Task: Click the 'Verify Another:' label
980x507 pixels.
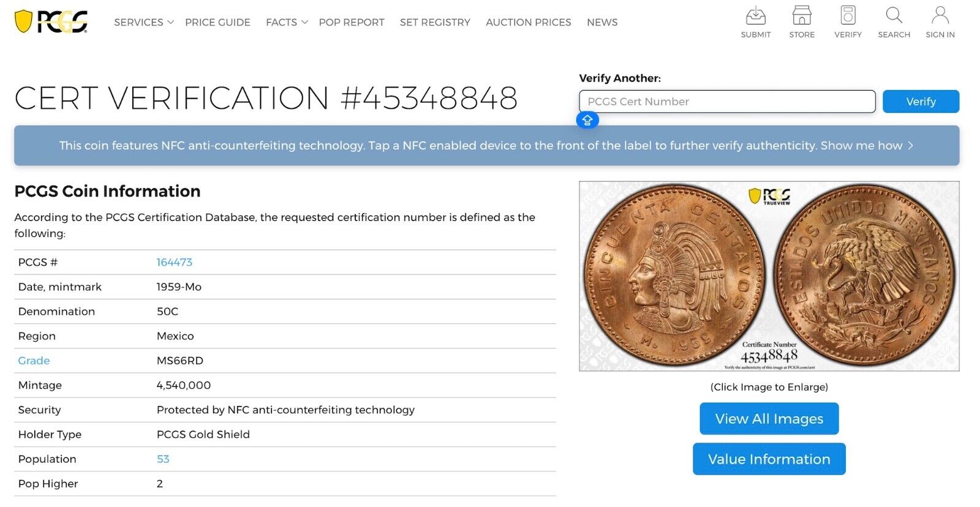Action: point(620,78)
